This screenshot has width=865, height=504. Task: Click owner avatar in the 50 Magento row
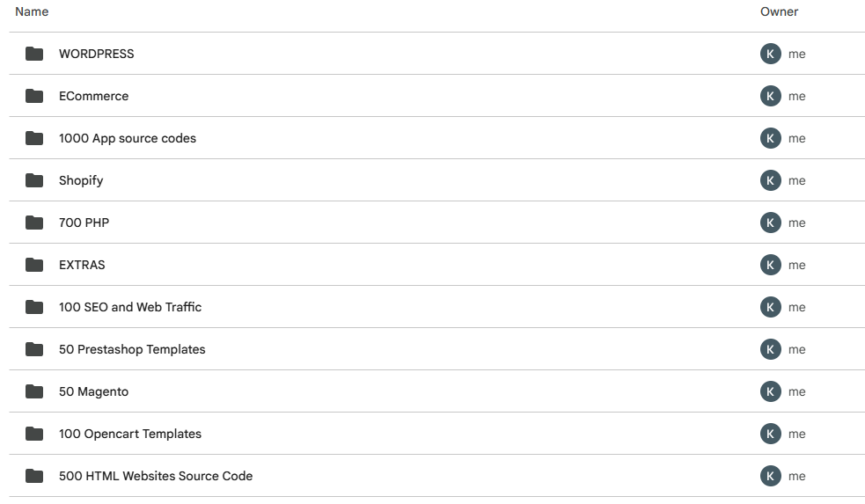point(770,391)
